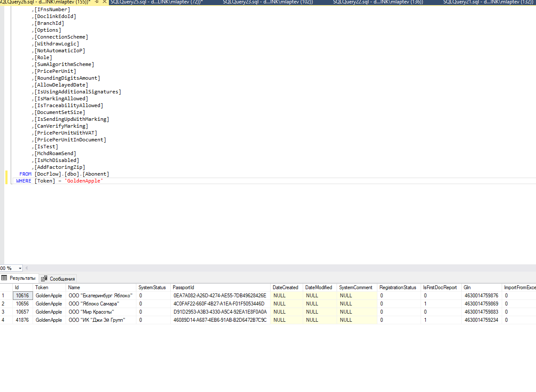Open the Результаты results tab
Viewport: 536px width, 392px height.
point(19,278)
